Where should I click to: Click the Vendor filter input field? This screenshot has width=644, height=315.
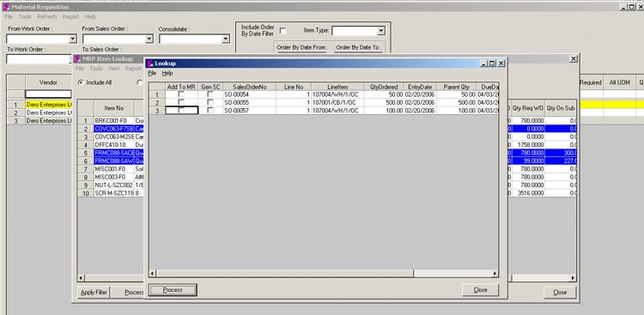pos(48,94)
